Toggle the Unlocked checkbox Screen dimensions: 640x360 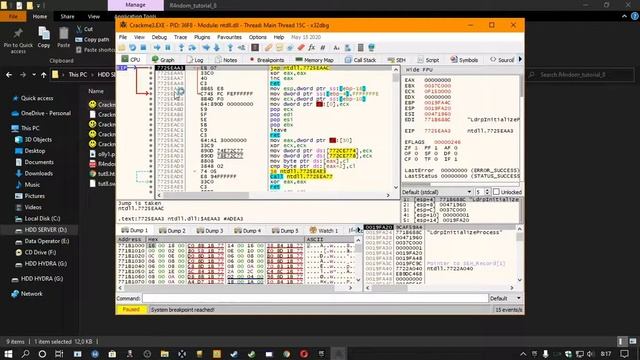pyautogui.click(x=507, y=192)
